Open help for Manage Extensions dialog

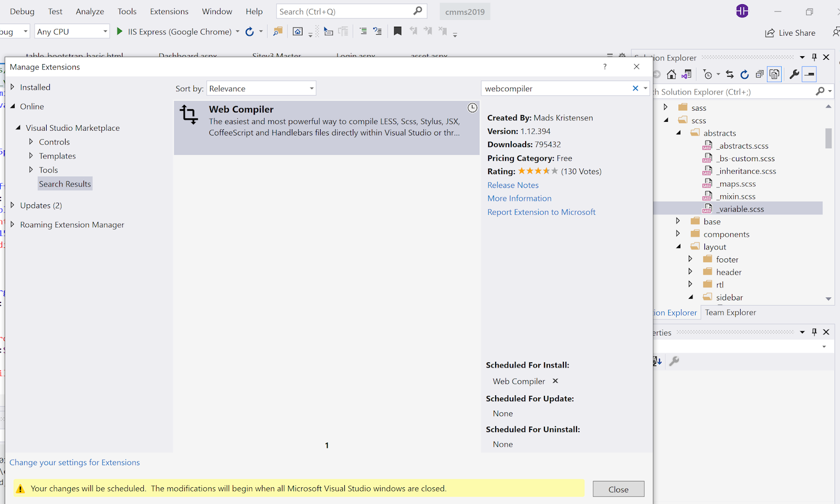click(x=605, y=67)
